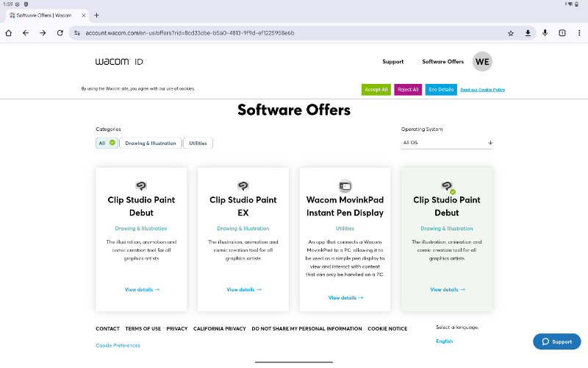Open Software Offers navigation link
588x368 pixels.
tap(443, 62)
